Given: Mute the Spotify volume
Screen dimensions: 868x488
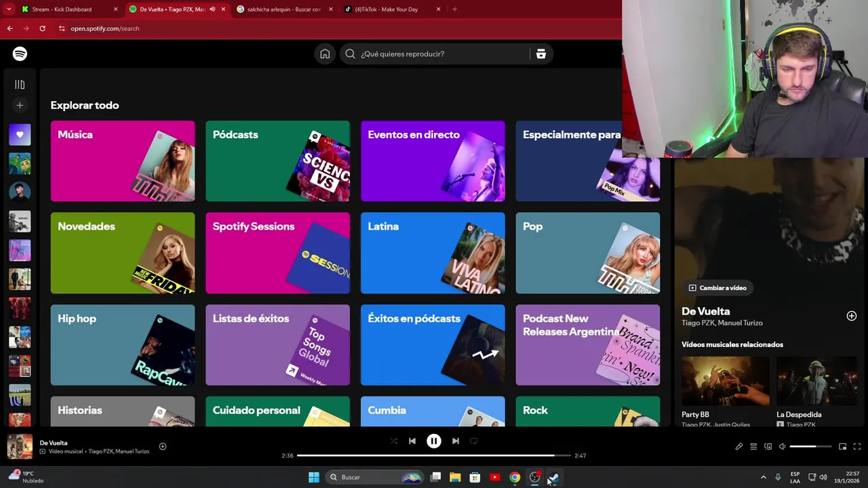Looking at the screenshot, I should (x=782, y=447).
